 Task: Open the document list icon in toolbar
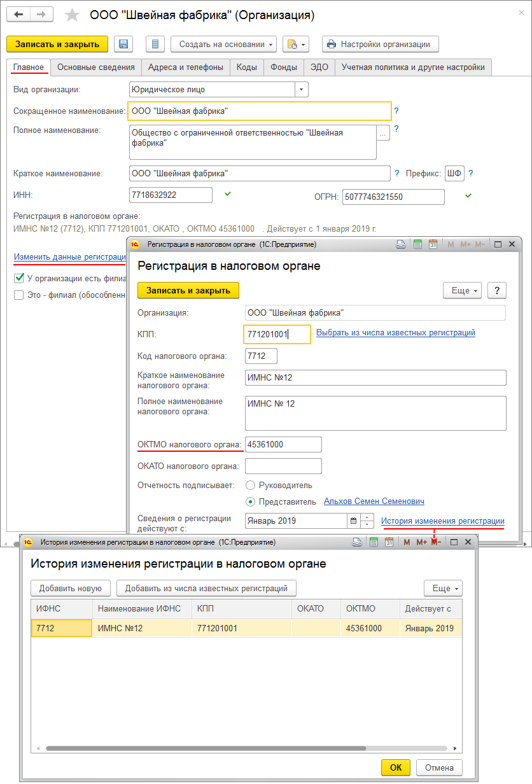tap(155, 44)
